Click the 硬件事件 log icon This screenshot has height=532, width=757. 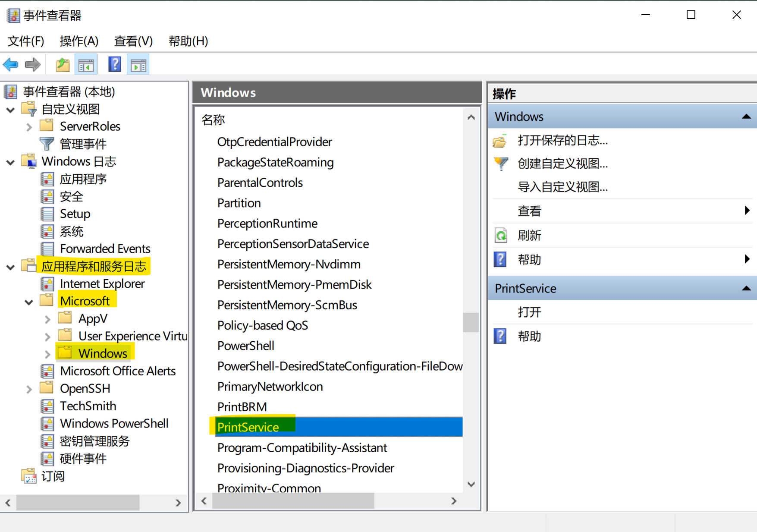coord(47,458)
